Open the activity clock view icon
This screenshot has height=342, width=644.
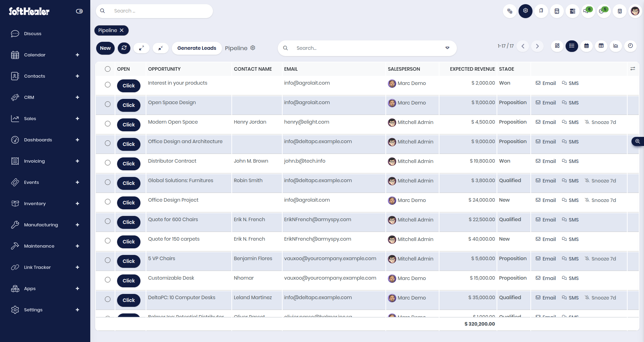630,46
